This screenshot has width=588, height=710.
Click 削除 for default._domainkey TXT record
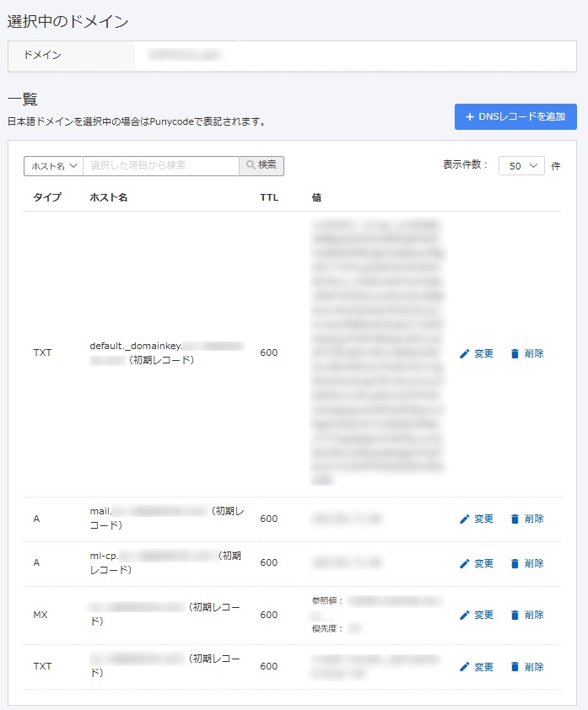(x=527, y=353)
